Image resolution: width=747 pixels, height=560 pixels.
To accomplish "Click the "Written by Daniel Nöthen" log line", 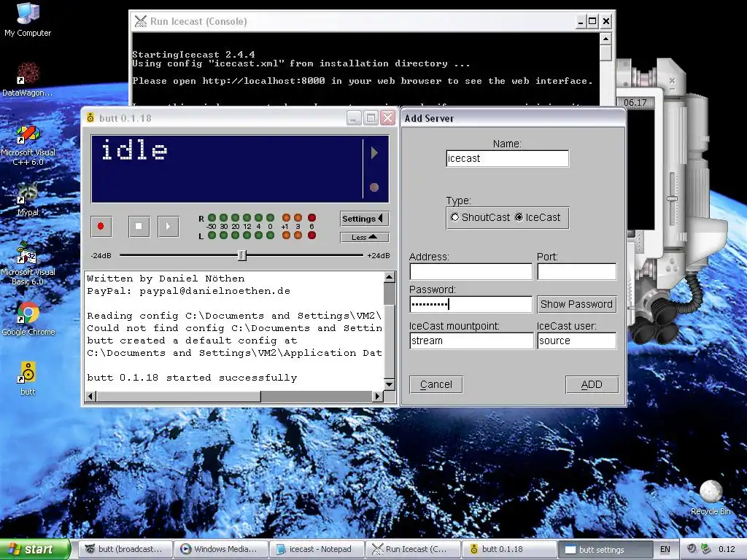I will 166,279.
